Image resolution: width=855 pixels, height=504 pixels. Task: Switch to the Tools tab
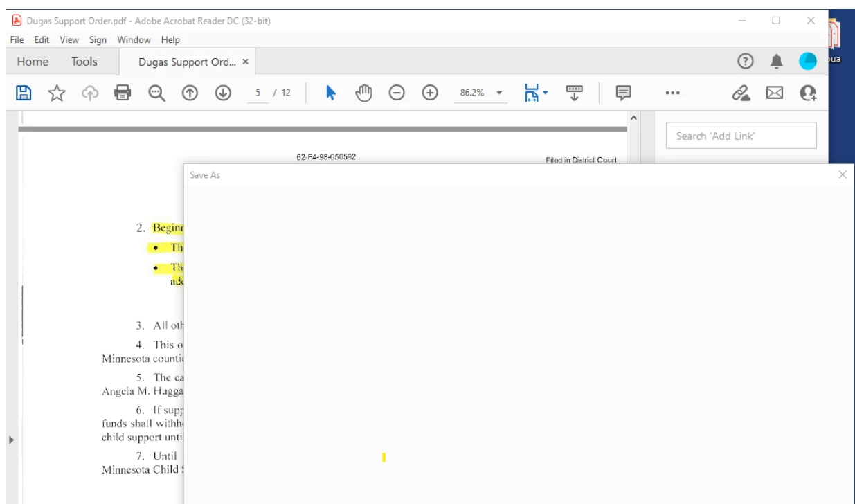coord(84,62)
